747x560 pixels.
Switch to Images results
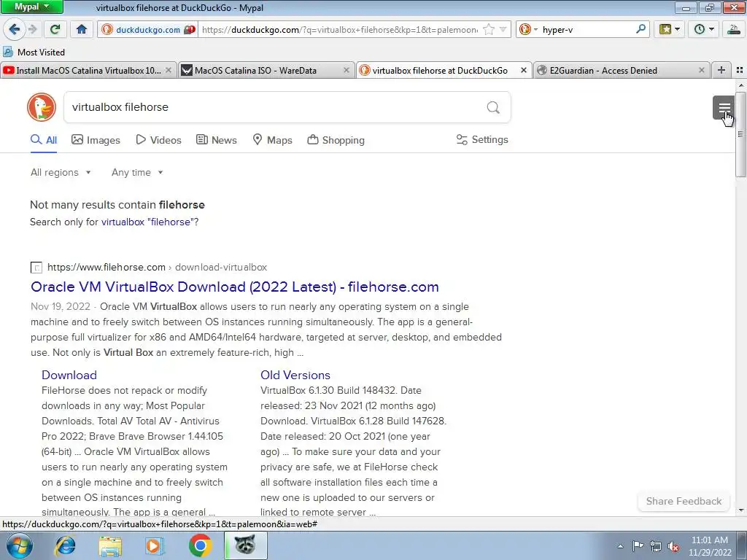pos(96,140)
